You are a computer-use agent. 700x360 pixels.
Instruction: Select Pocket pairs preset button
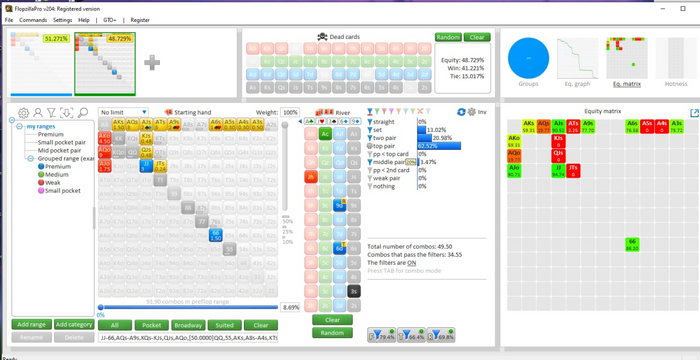coord(151,325)
